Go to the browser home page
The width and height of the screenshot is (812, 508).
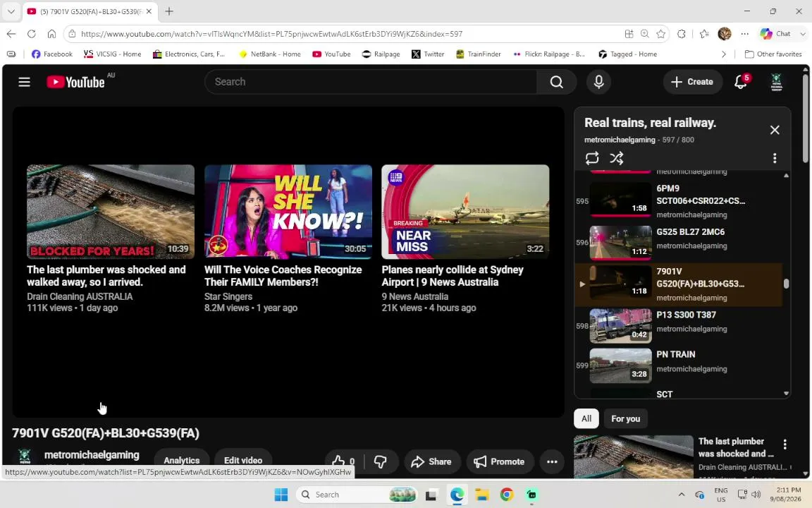51,34
